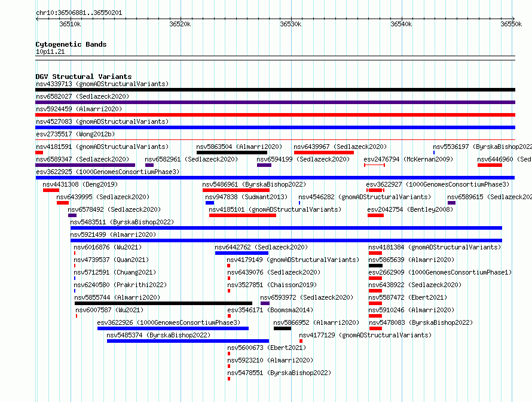Select the nsv6582027 Sedlazeck2020 label

coord(82,96)
